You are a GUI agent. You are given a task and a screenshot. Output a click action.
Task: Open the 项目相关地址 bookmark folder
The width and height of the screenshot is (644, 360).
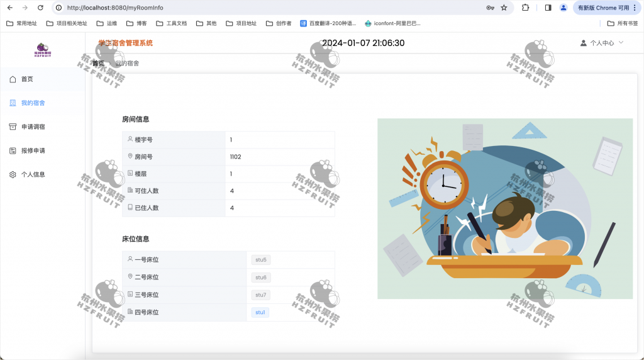67,23
